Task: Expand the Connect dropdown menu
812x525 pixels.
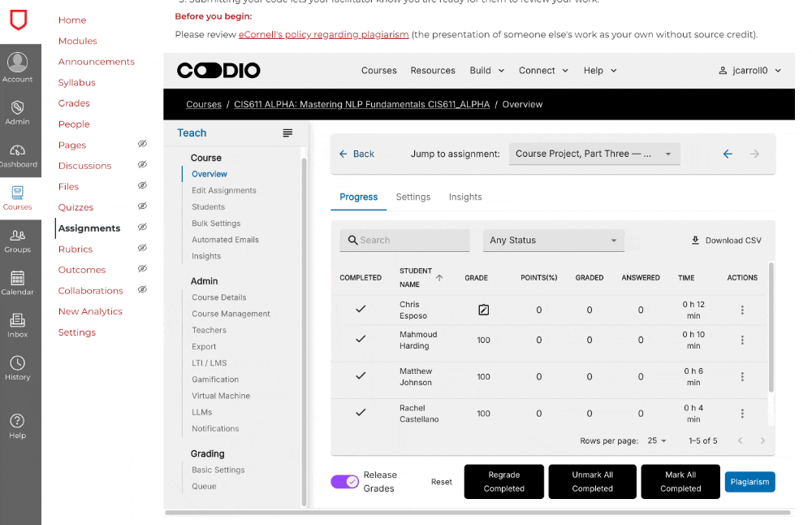Action: coord(543,71)
